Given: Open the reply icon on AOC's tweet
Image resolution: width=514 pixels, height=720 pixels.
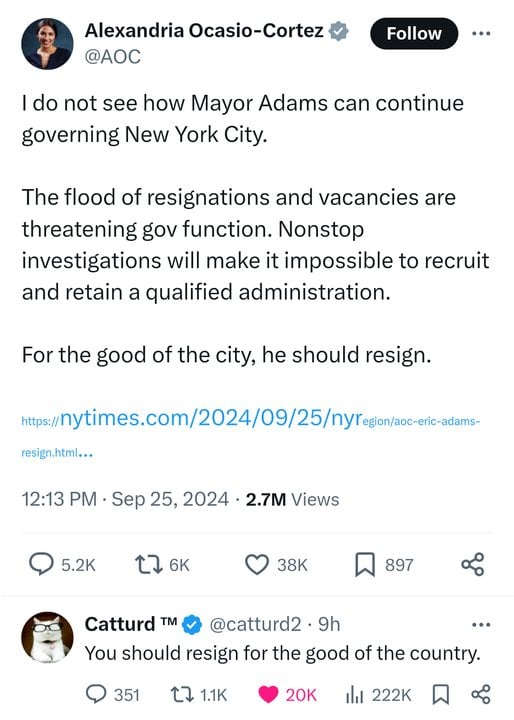Looking at the screenshot, I should pyautogui.click(x=41, y=564).
